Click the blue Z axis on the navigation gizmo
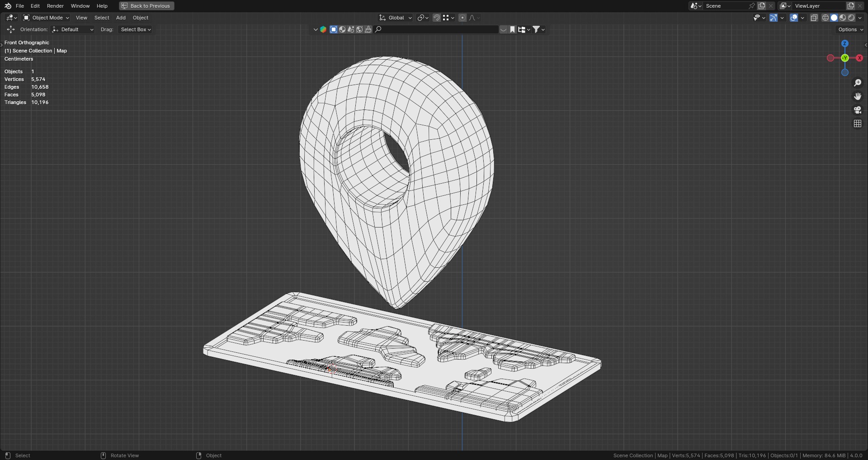Image resolution: width=868 pixels, height=460 pixels. [x=844, y=43]
